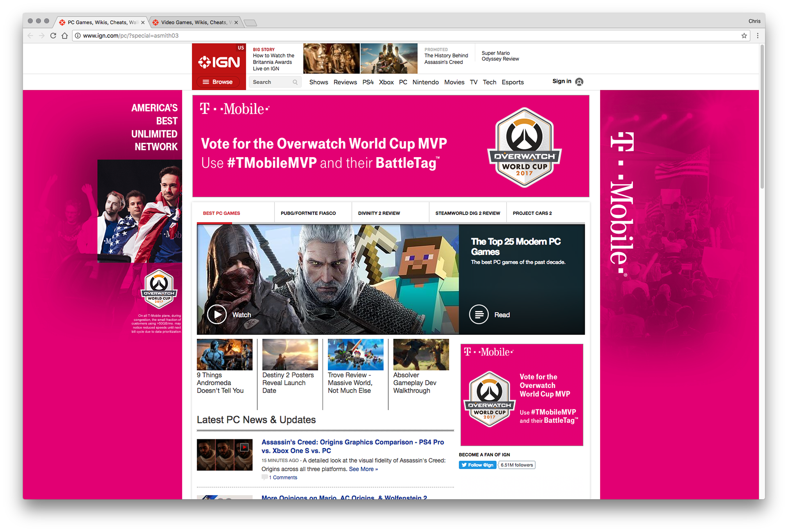
Task: Open the Movies section
Action: 454,82
